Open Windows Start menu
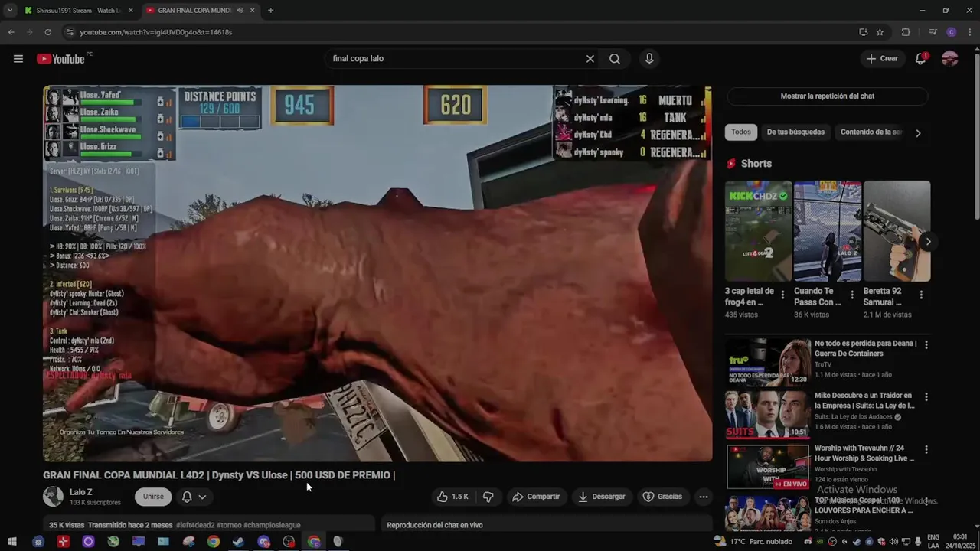This screenshot has height=551, width=980. 12,542
